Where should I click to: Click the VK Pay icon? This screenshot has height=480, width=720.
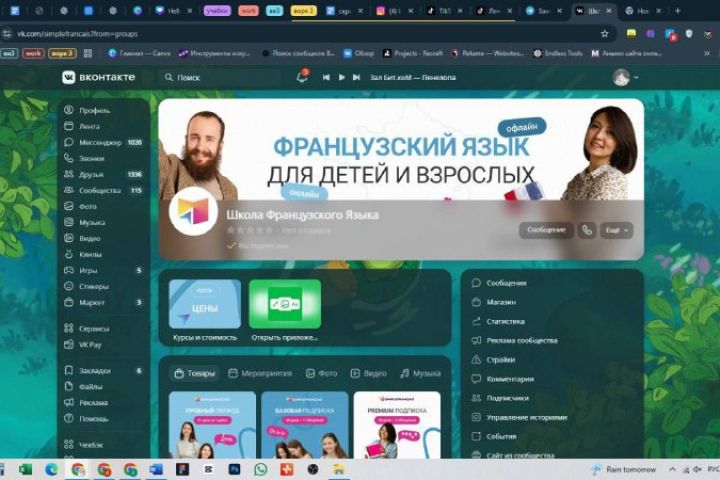(69, 344)
